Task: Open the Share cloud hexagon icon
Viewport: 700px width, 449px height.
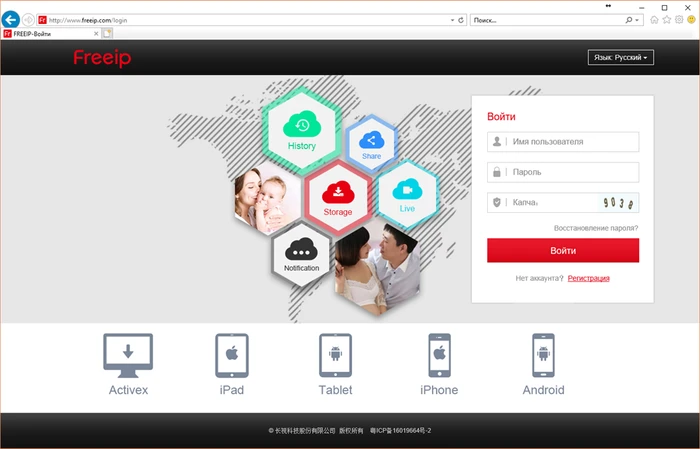Action: coord(371,144)
